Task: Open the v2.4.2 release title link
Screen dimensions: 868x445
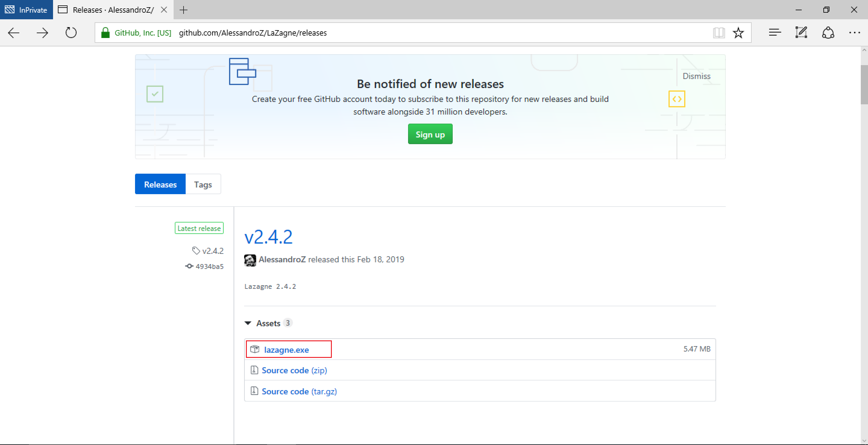Action: tap(268, 237)
